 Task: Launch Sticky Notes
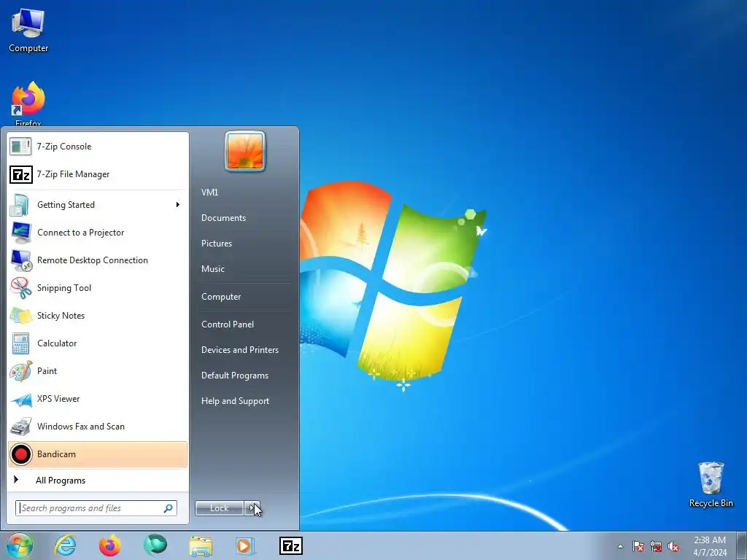98,315
